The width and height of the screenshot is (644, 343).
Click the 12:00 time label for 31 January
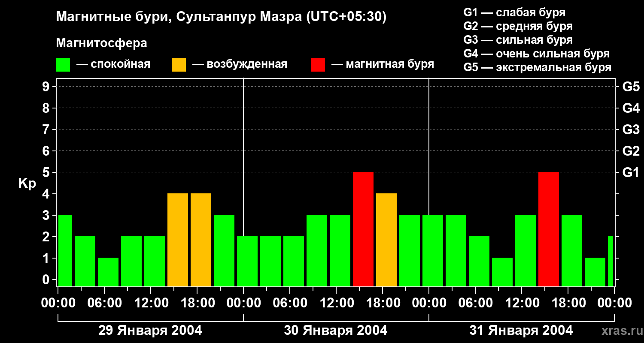[522, 303]
